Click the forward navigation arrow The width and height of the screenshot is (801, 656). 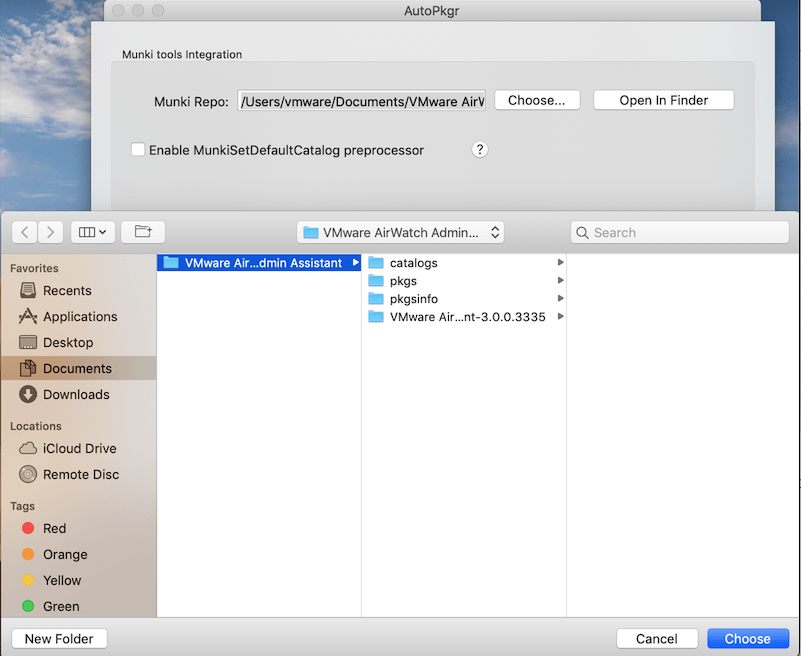(50, 232)
